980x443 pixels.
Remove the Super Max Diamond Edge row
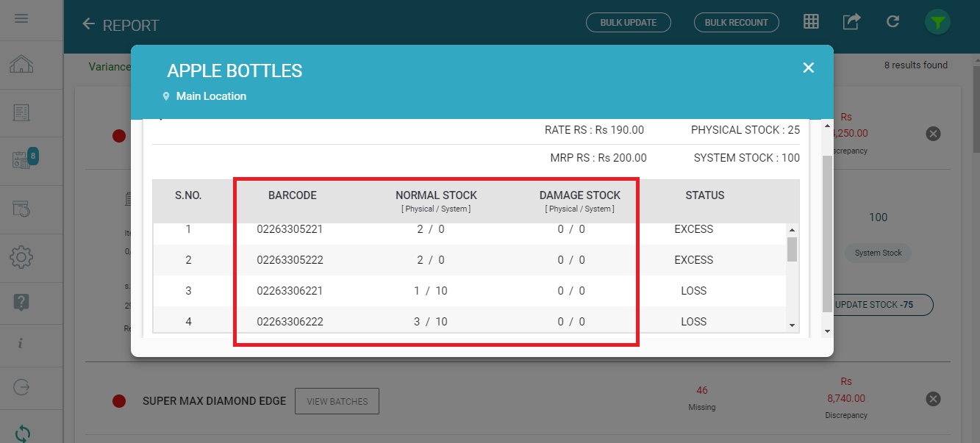coord(933,399)
